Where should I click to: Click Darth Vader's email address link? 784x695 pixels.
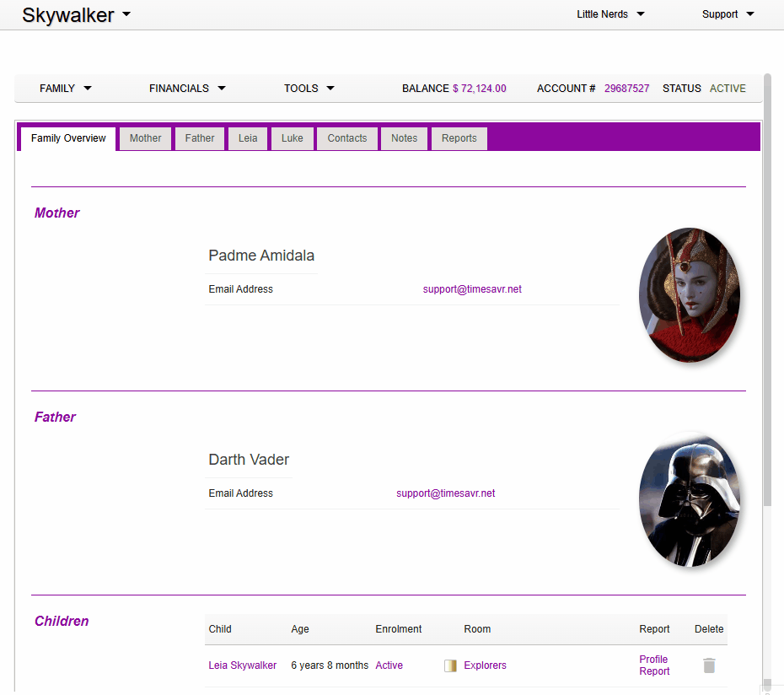point(445,493)
